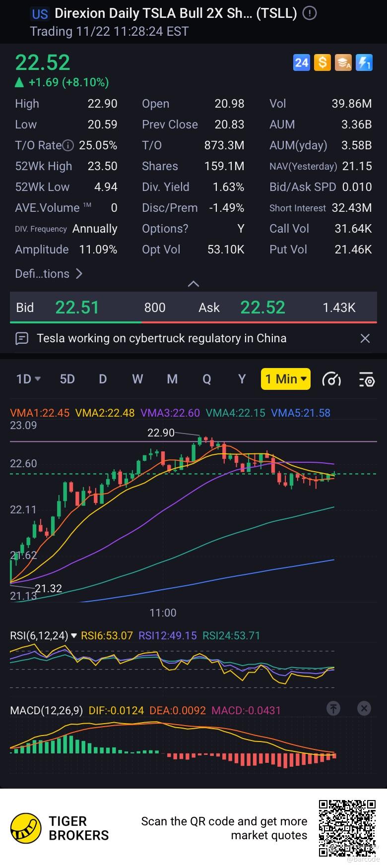Tap the Disc/Prem value -1.49%
Screen dimensions: 387x868
point(227,208)
